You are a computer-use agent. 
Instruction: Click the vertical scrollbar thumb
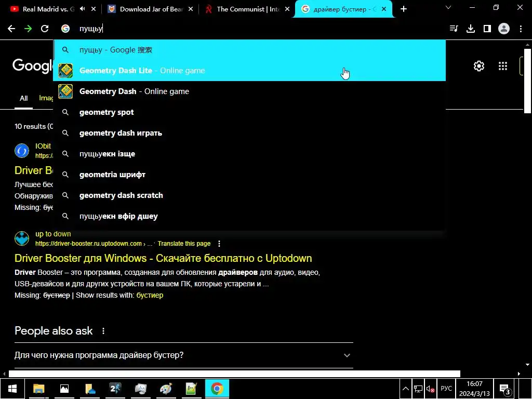(527, 81)
